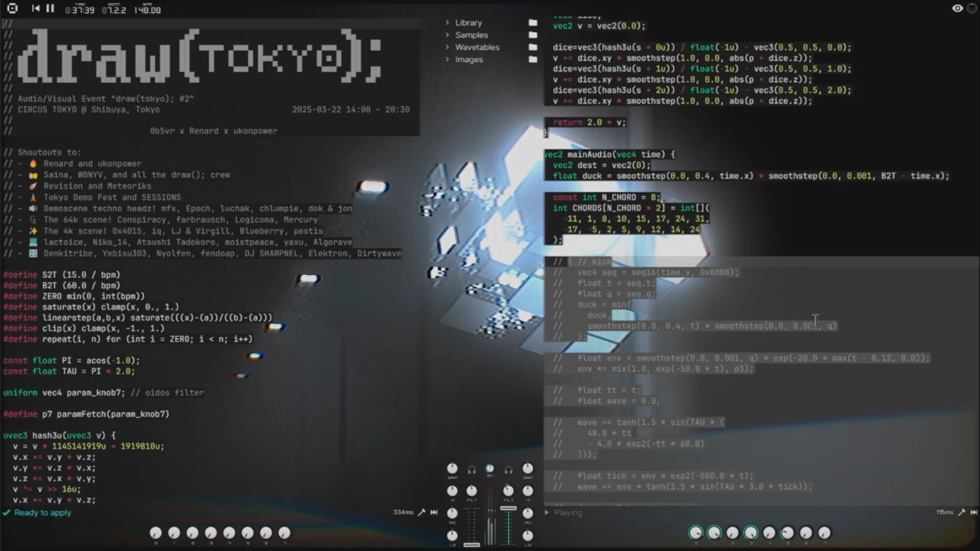Click the Ready to apply status text
Screen dimensions: 980x551
tap(43, 513)
